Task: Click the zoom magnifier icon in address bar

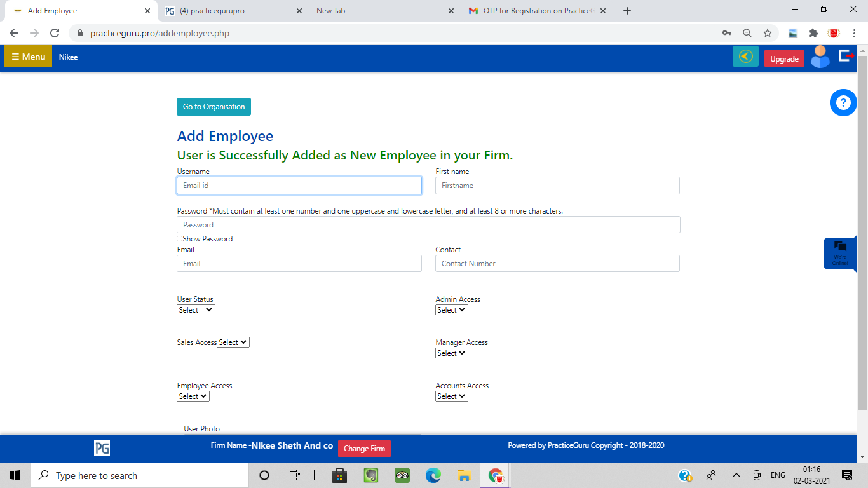Action: coord(747,33)
